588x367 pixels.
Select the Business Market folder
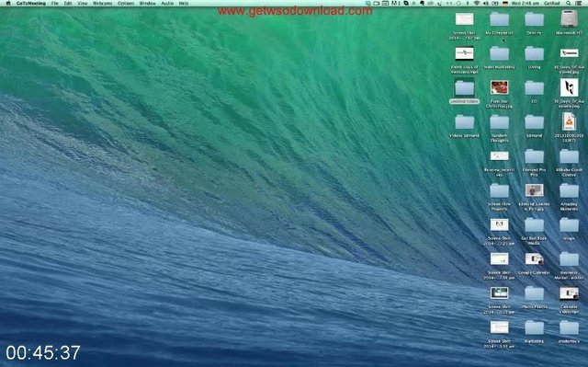pos(569,259)
